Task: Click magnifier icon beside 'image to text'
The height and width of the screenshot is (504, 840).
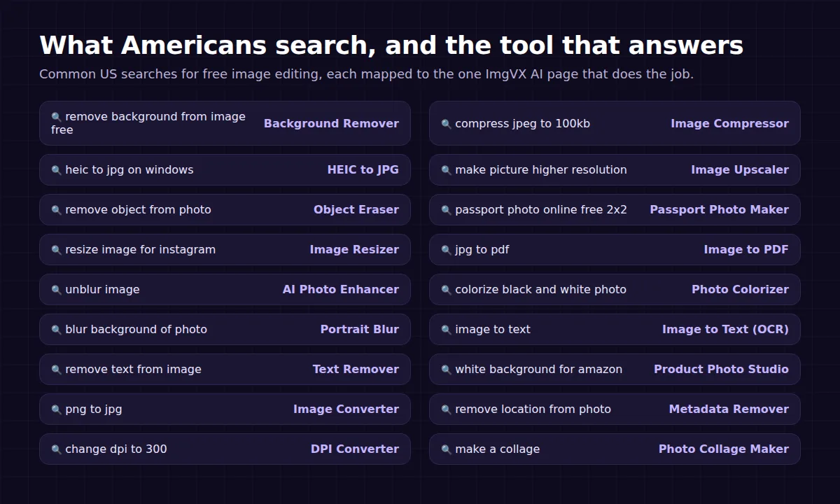Action: coord(447,330)
